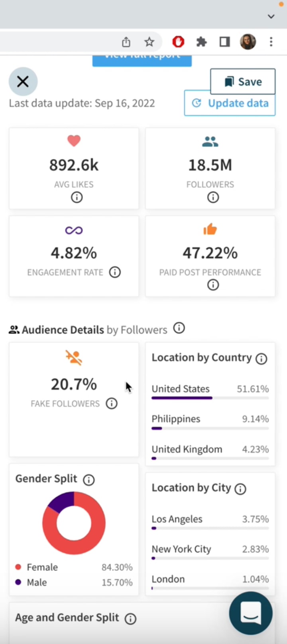Click the Update data button

pyautogui.click(x=230, y=103)
